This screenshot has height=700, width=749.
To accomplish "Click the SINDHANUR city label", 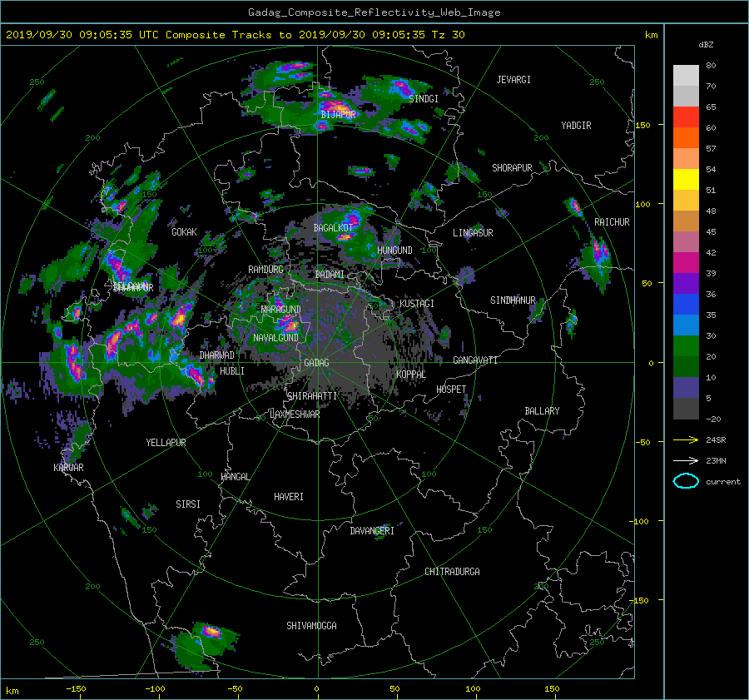I will 513,300.
